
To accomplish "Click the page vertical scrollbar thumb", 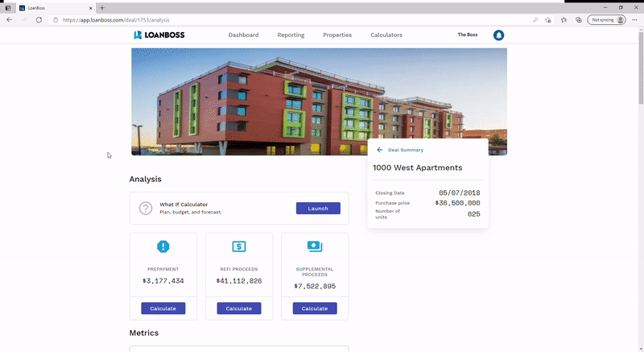I will click(641, 68).
